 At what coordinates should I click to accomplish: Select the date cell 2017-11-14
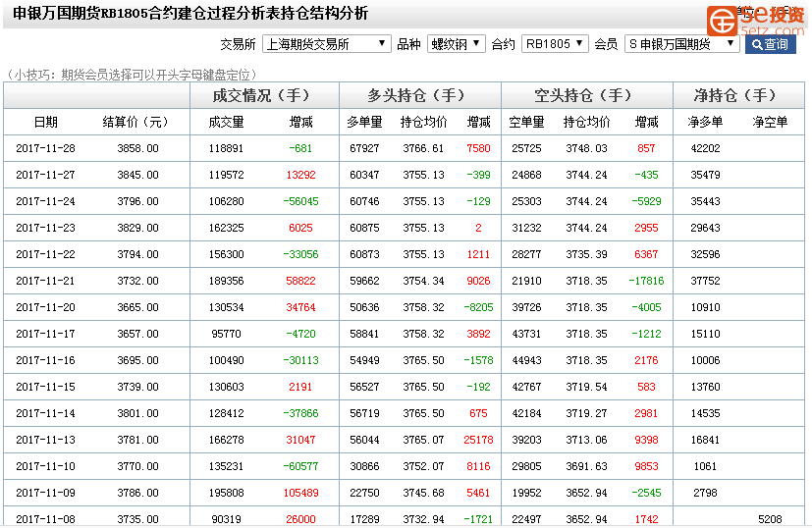tap(45, 413)
